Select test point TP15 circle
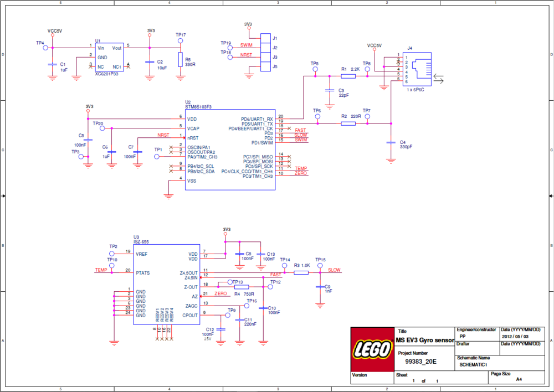This screenshot has width=554, height=392. pos(320,266)
